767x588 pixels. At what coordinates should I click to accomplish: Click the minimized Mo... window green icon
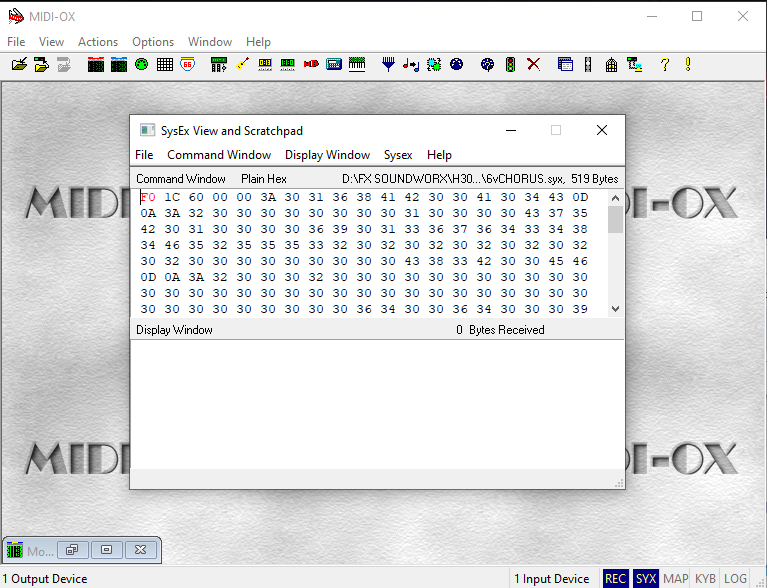15,550
